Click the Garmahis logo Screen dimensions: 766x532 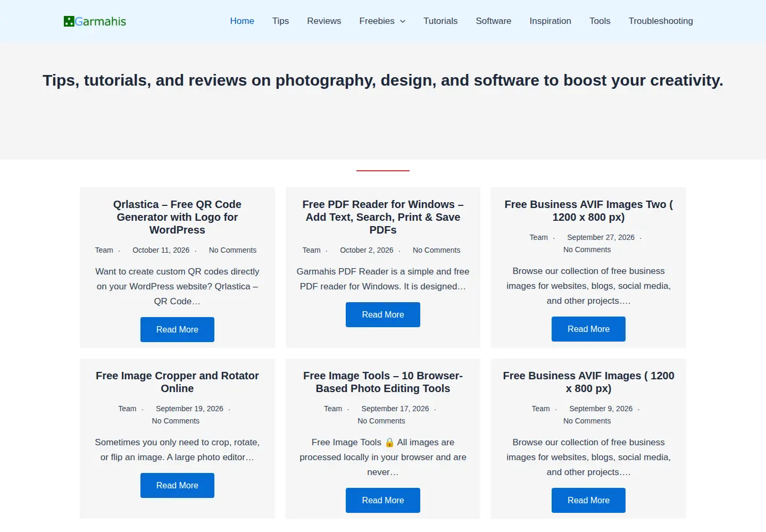click(x=95, y=21)
